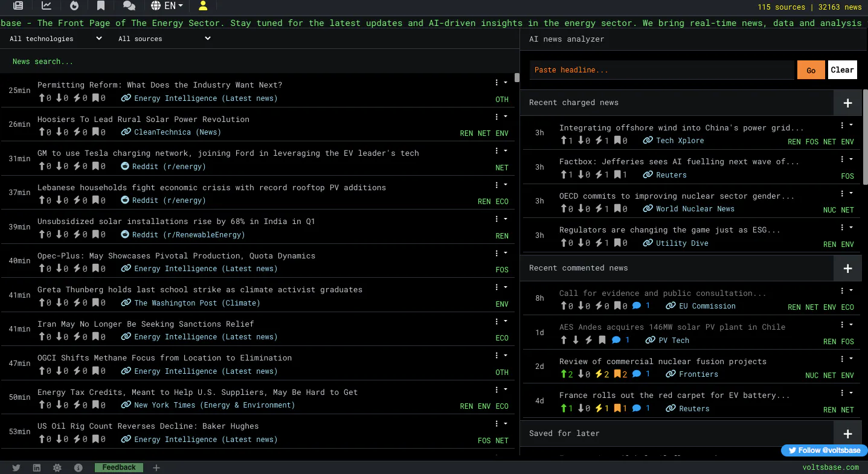Open the LinkedIn icon in bottom bar
The image size is (868, 474).
(37, 468)
